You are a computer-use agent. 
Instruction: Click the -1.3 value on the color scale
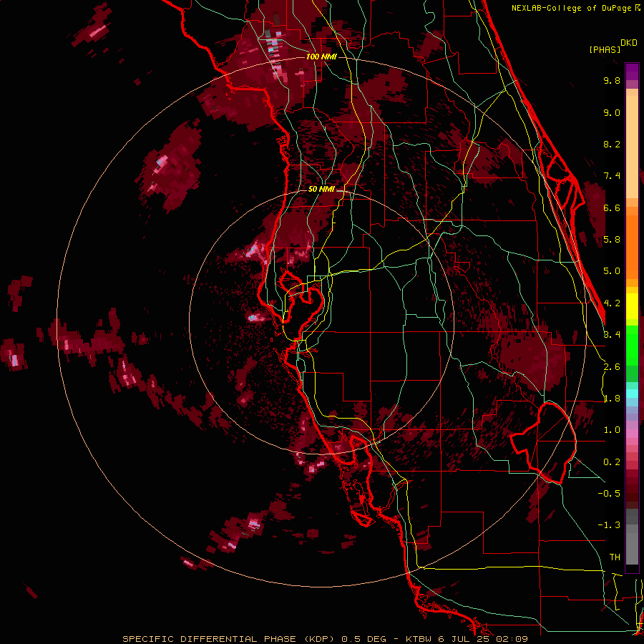pyautogui.click(x=609, y=525)
